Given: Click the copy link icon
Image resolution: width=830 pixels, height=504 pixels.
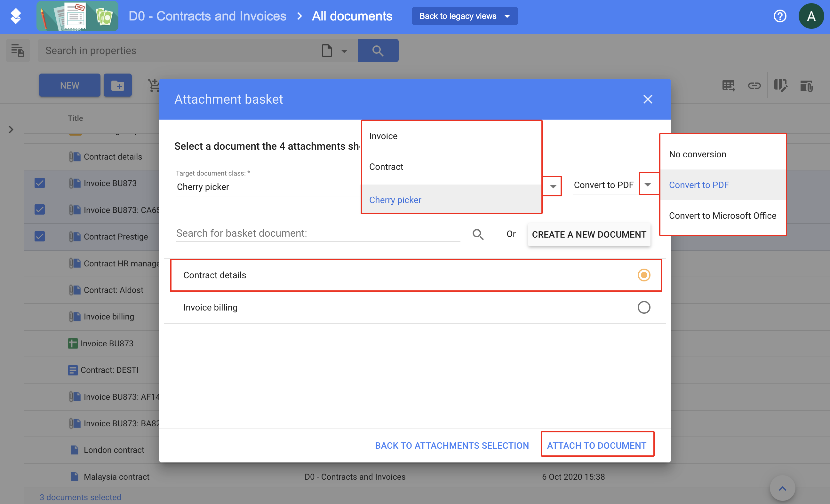Looking at the screenshot, I should pos(754,85).
